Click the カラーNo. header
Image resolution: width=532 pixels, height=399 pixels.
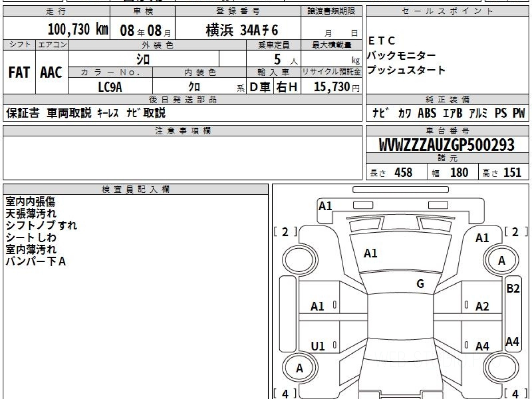click(110, 72)
